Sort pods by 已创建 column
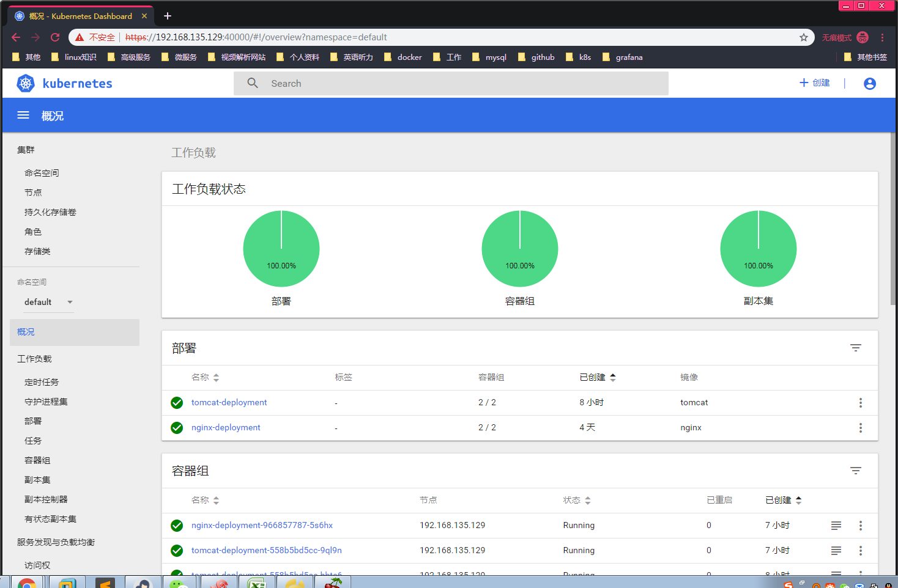The image size is (898, 588). (x=784, y=501)
